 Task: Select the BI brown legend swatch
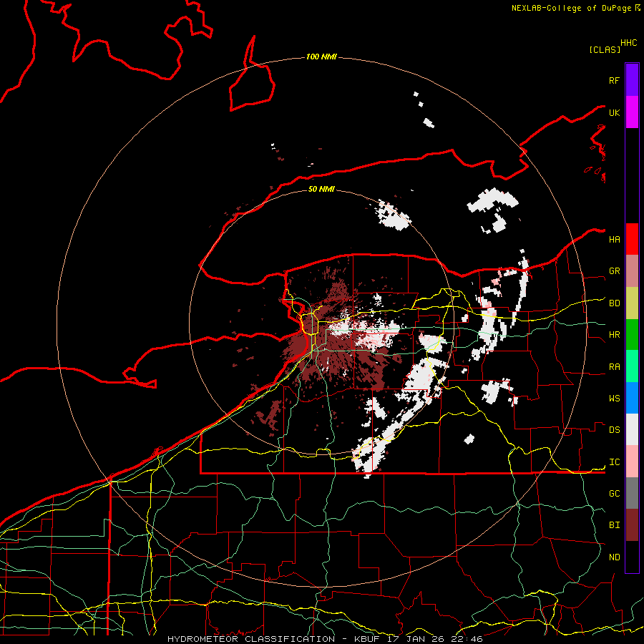click(632, 525)
